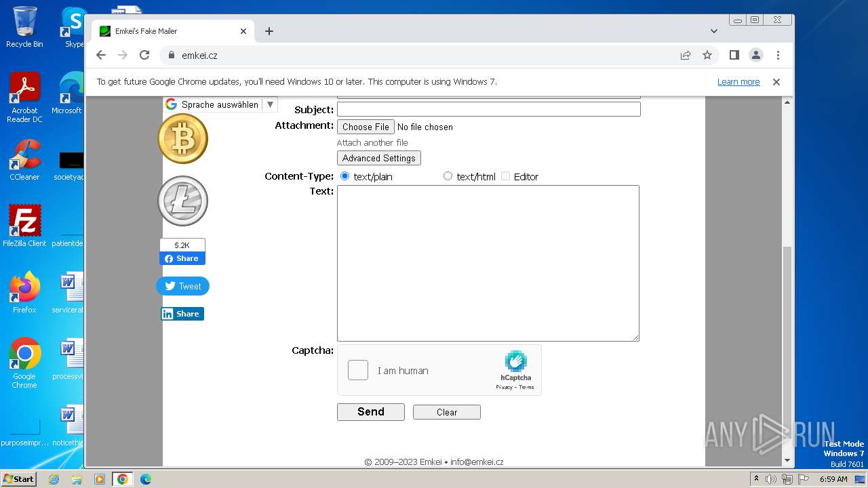Go back in Chrome
Viewport: 868px width, 488px height.
101,55
